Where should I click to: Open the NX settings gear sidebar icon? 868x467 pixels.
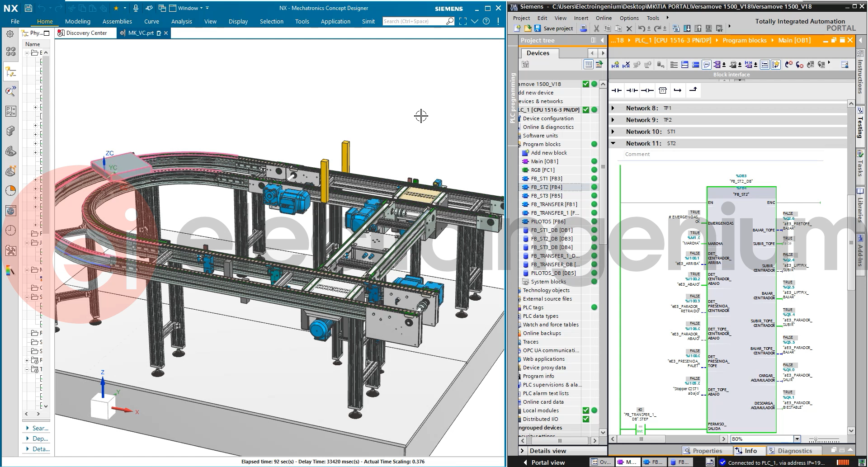10,34
